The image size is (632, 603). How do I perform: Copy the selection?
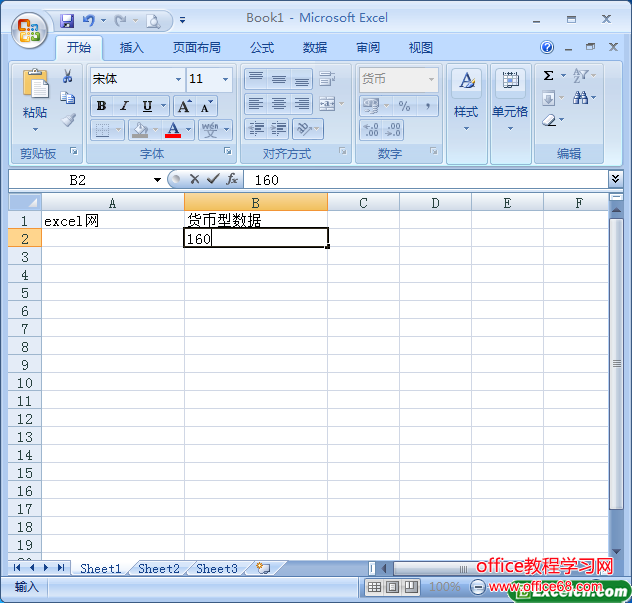(x=67, y=98)
